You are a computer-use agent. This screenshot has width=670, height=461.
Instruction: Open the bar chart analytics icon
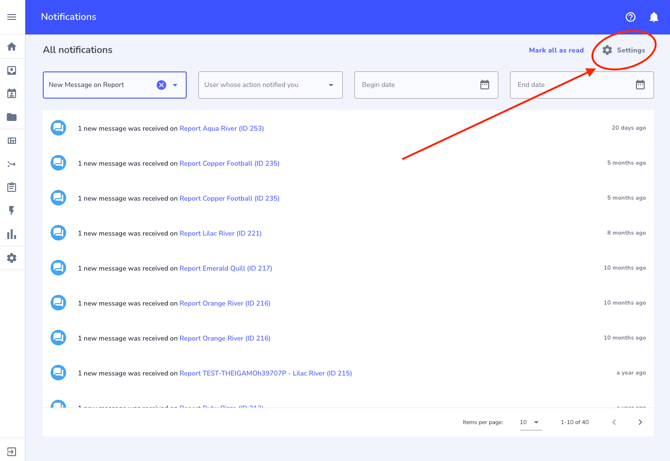pos(12,235)
